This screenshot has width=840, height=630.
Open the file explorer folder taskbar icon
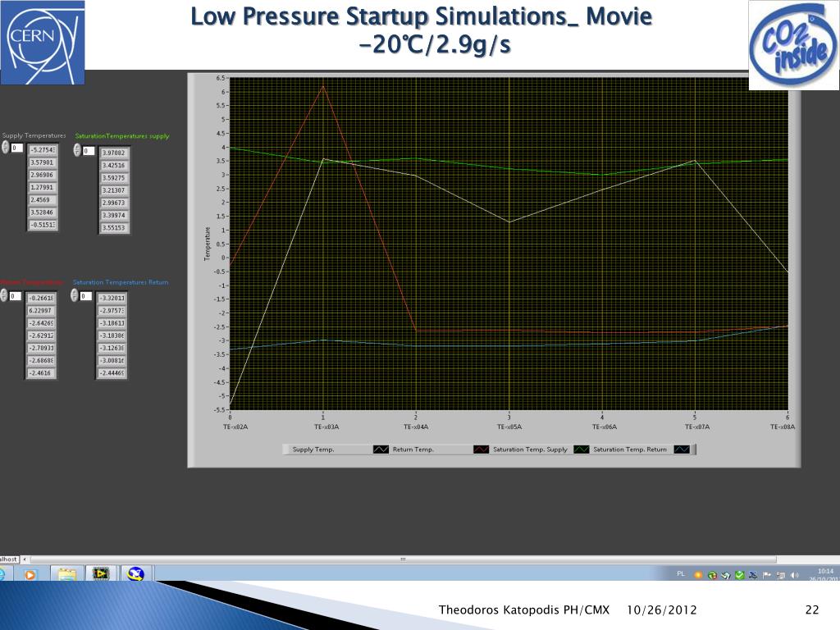tap(67, 574)
